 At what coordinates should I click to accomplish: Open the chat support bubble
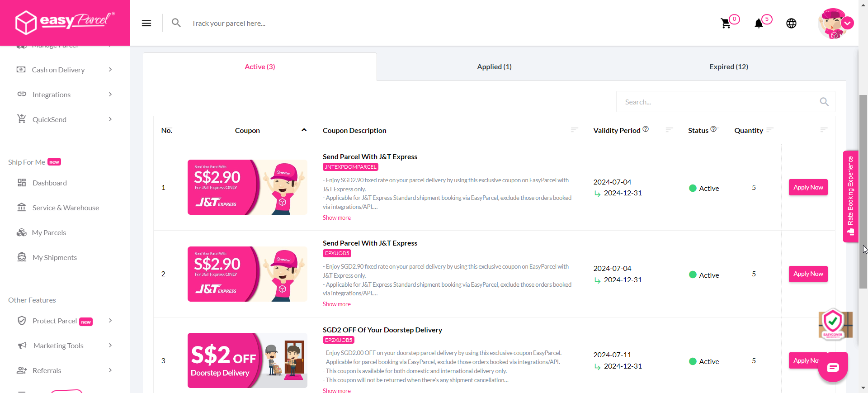pyautogui.click(x=833, y=367)
